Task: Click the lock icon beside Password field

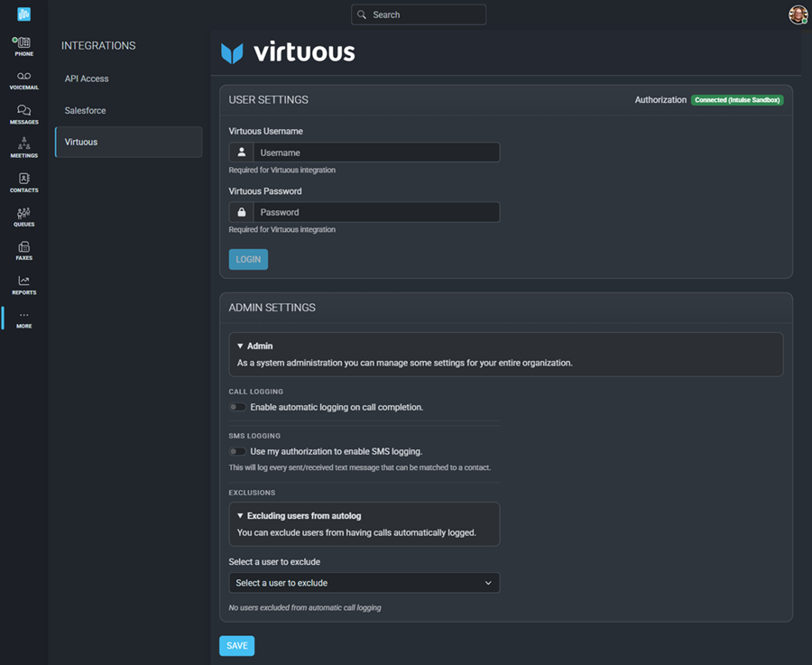Action: tap(241, 212)
